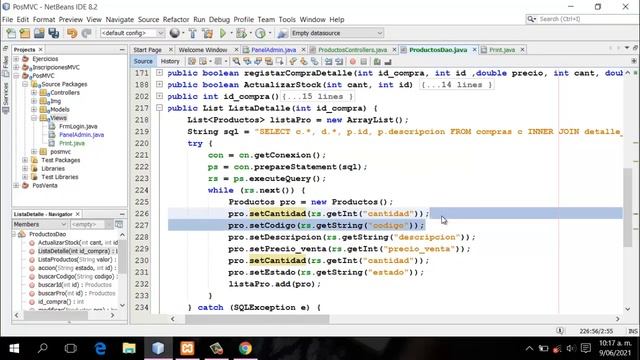
Task: Open XAMPP from the taskbar
Action: tap(187, 348)
